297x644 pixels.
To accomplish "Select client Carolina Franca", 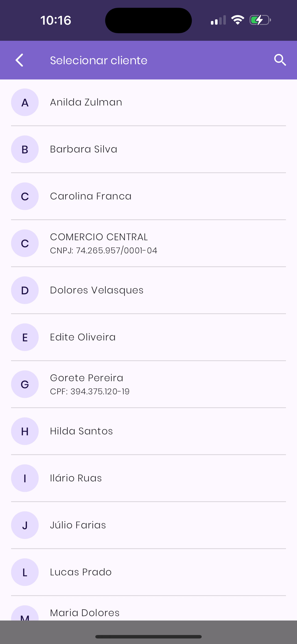I will tap(91, 196).
